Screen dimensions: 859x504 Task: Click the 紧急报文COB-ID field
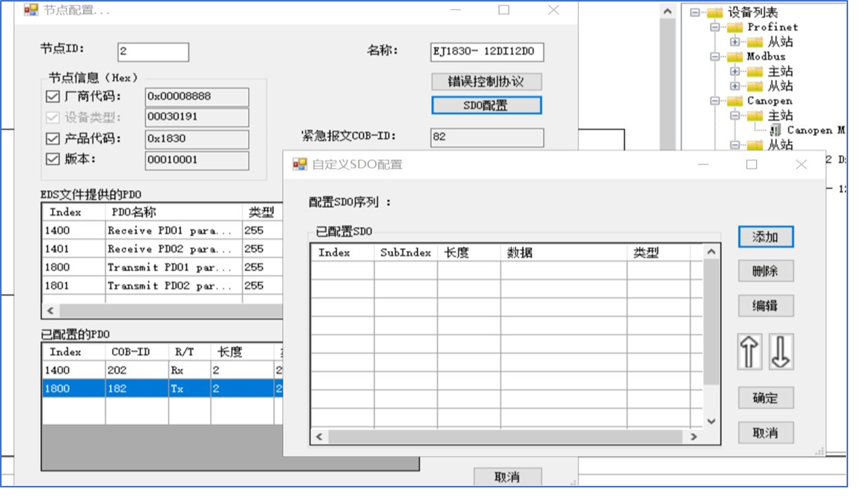click(x=487, y=137)
